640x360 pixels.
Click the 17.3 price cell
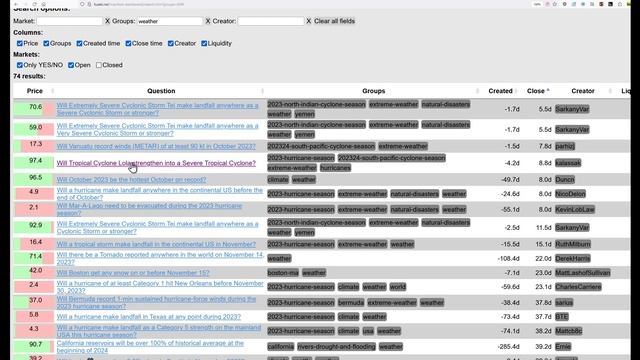(x=33, y=146)
